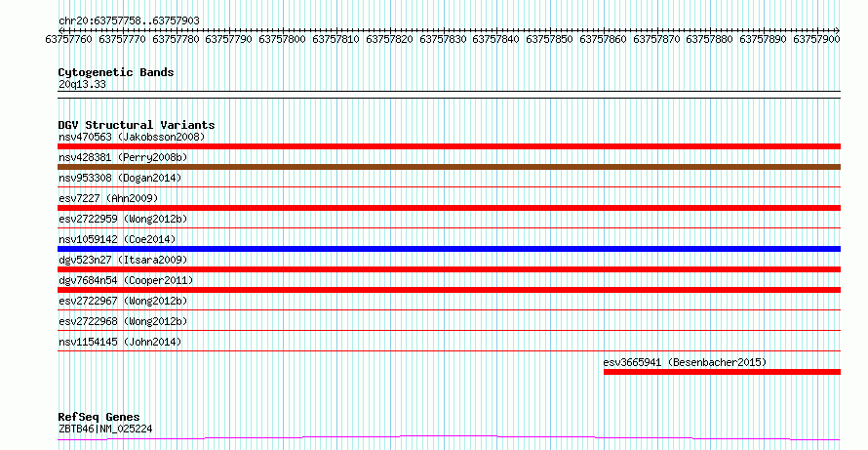
Task: Click ruler position 63757900
Action: 817,39
